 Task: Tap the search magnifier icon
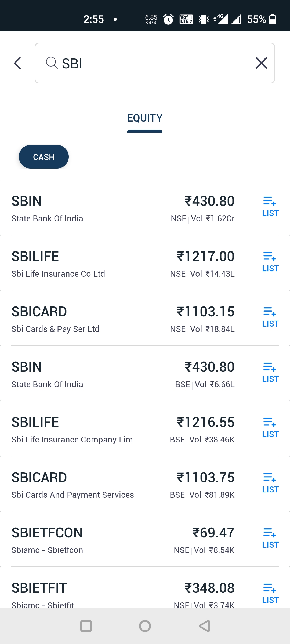[x=52, y=63]
